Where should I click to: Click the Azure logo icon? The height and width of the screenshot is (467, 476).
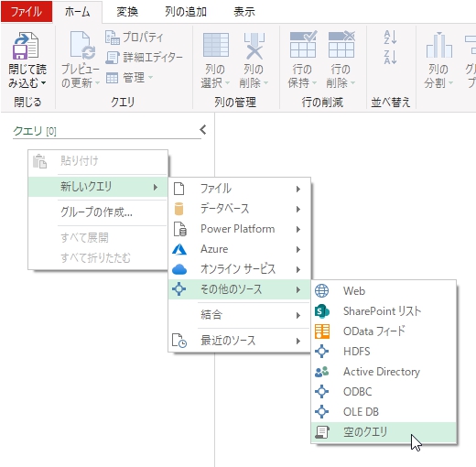[179, 249]
